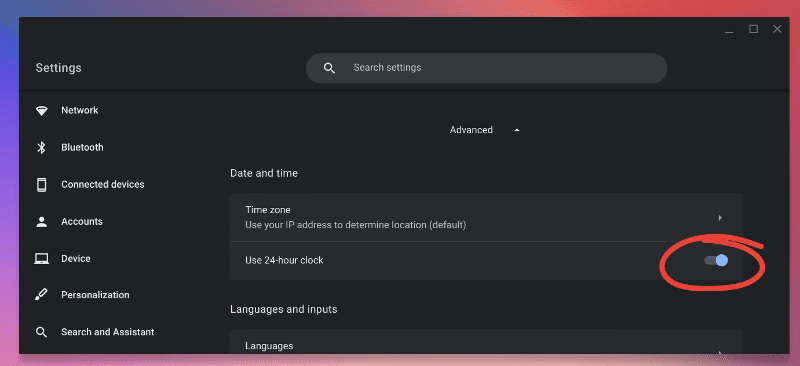Focus the Search settings input field
Image resolution: width=800 pixels, height=366 pixels.
point(486,68)
